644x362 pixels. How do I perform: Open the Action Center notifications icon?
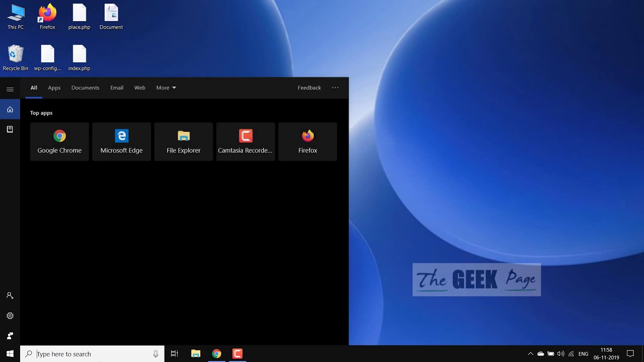(630, 354)
